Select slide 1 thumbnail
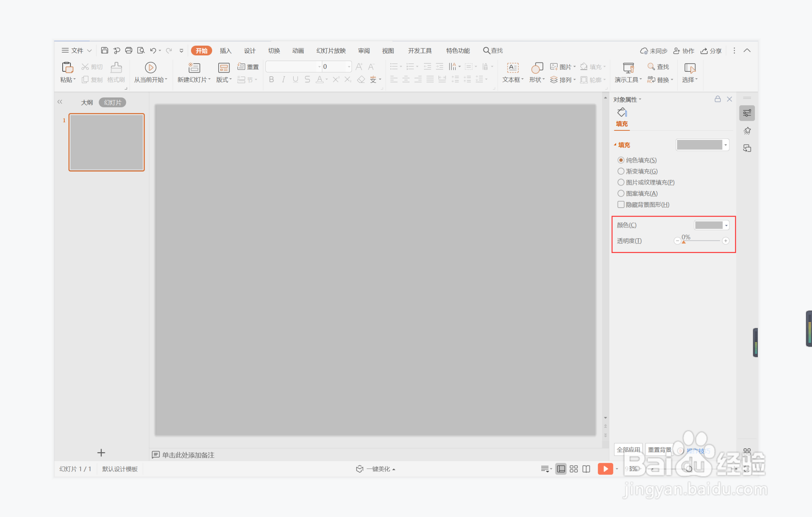 [x=106, y=142]
